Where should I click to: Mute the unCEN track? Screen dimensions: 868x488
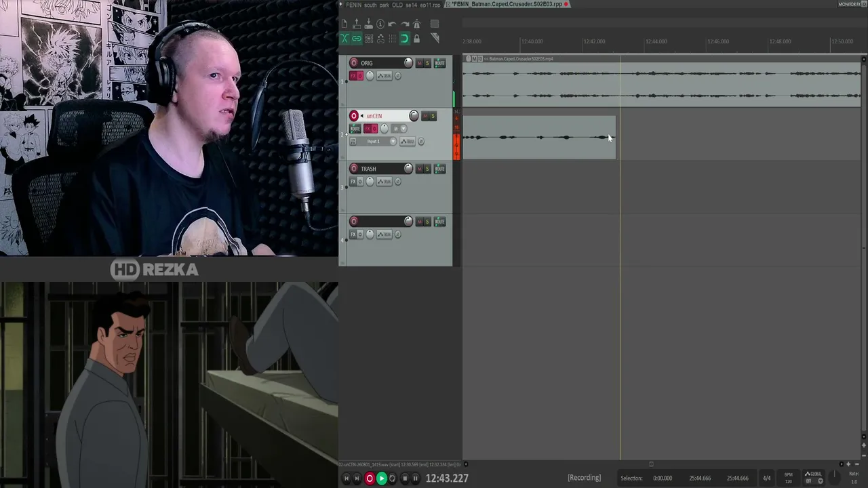pyautogui.click(x=425, y=116)
